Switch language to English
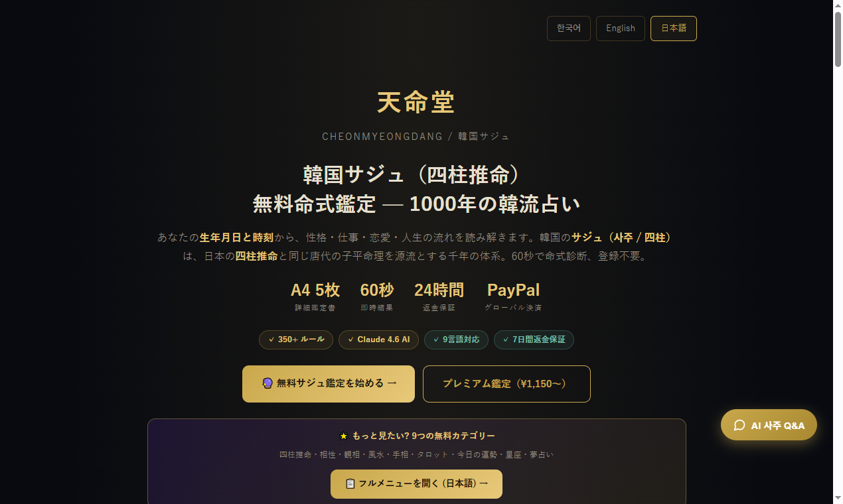The width and height of the screenshot is (843, 504). (x=620, y=29)
